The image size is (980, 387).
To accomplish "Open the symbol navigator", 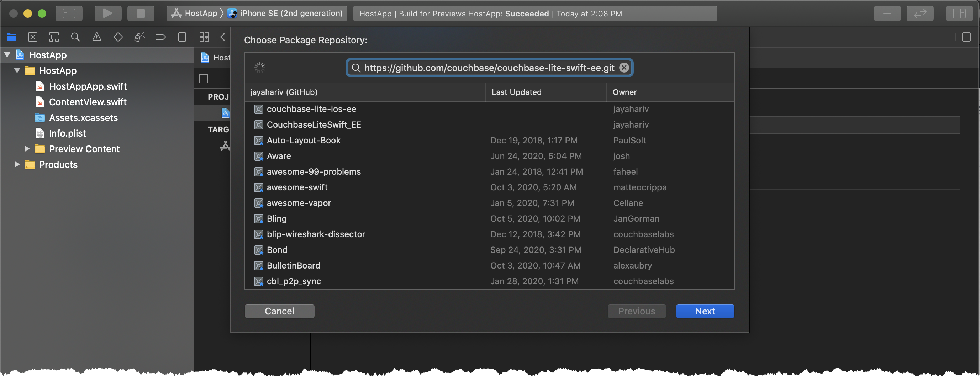I will point(54,37).
